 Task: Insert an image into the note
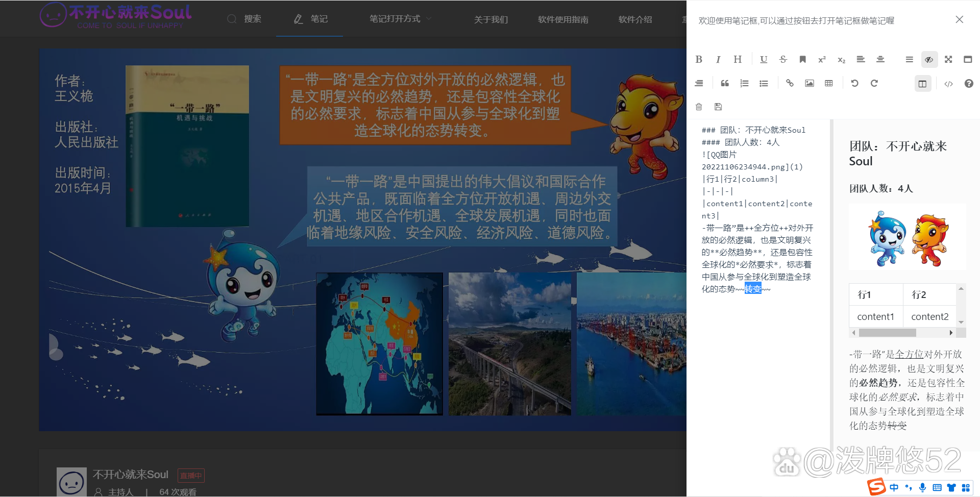(x=810, y=83)
